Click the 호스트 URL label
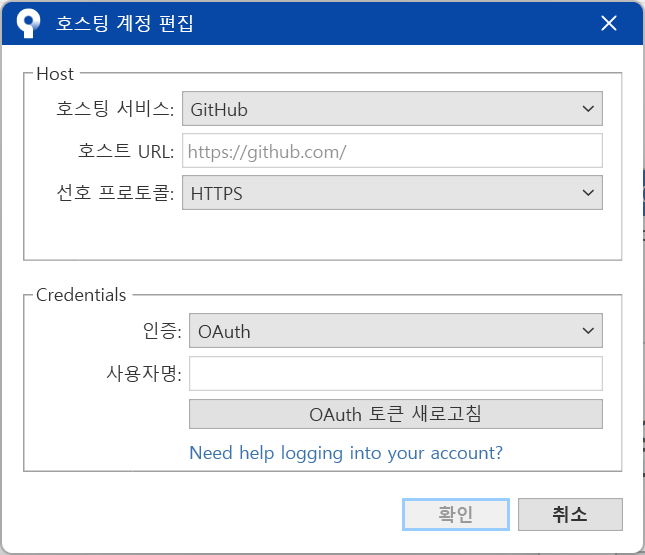 pyautogui.click(x=126, y=151)
